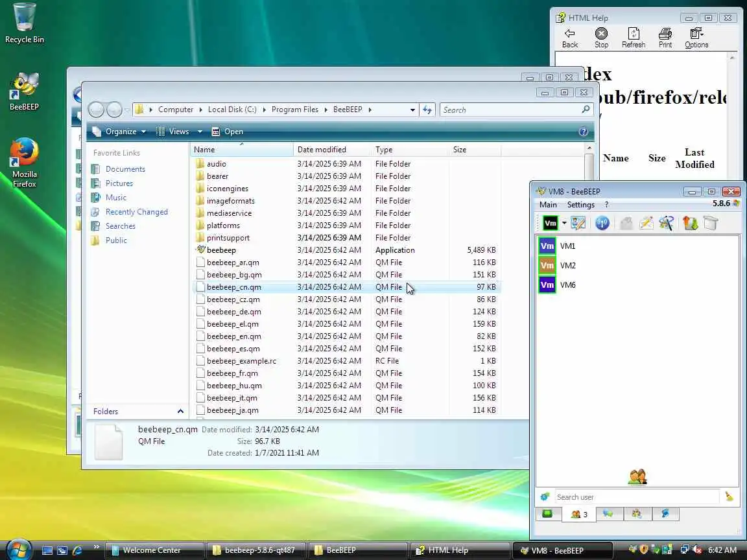The width and height of the screenshot is (747, 560).
Task: Click Organize in Explorer toolbar
Action: click(x=119, y=132)
